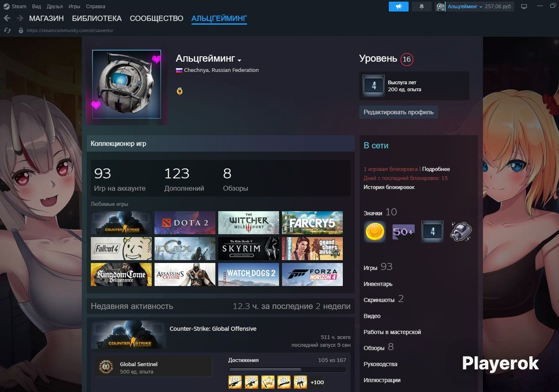
Task: Click the Counter-Strike achievements progress bar
Action: pyautogui.click(x=287, y=370)
